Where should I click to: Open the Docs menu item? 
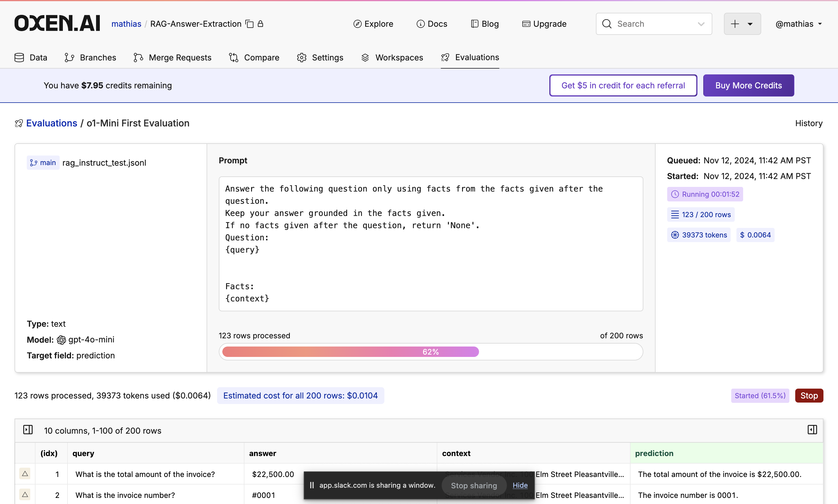tap(432, 24)
